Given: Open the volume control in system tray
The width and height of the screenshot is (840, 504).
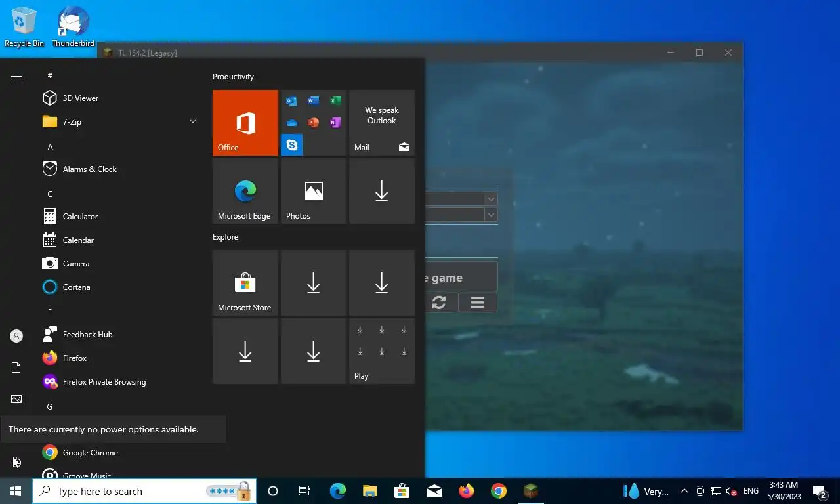Looking at the screenshot, I should (x=731, y=491).
